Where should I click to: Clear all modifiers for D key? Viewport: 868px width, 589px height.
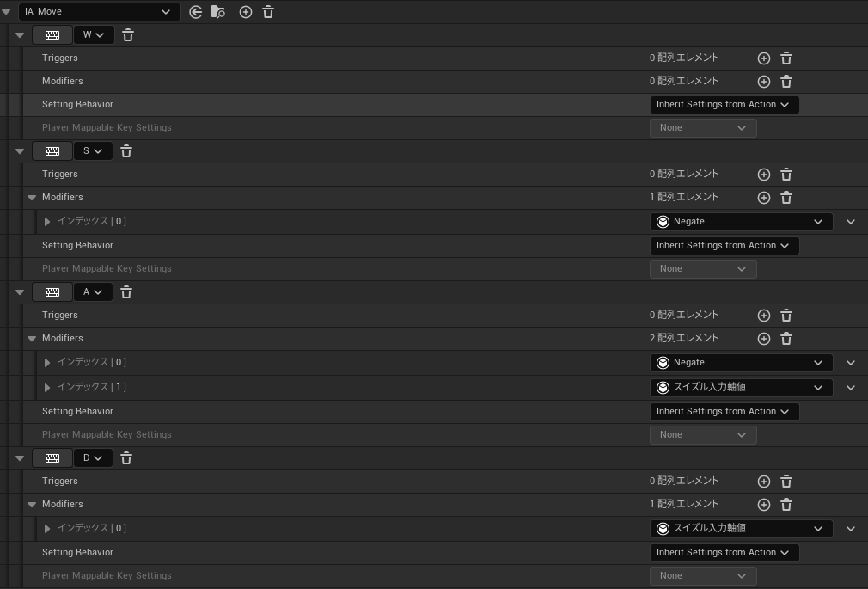point(786,505)
